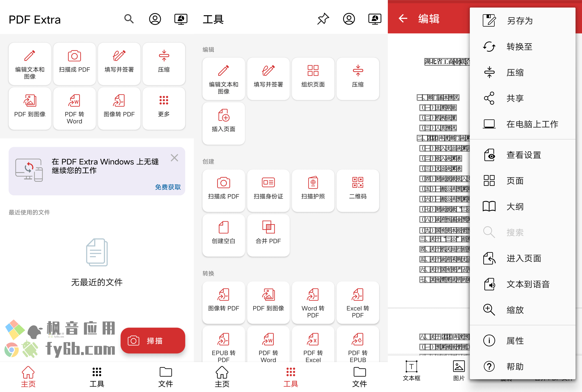Open search in PDF Extra home header
Screen dimensions: 582x392
pos(129,19)
